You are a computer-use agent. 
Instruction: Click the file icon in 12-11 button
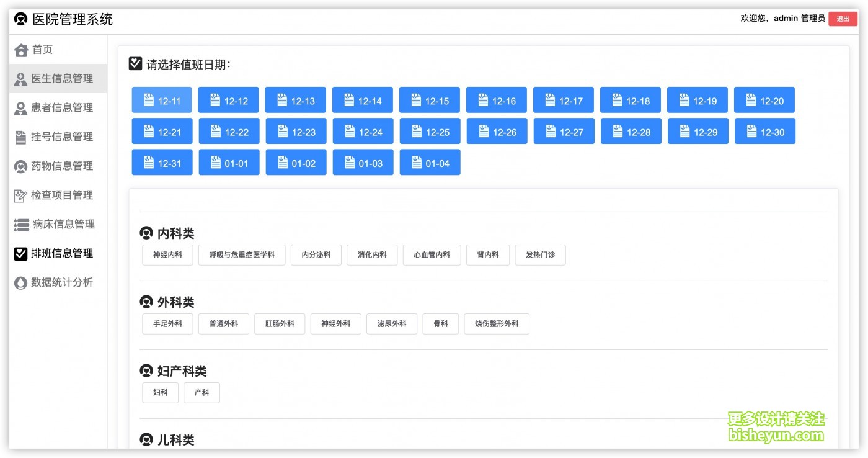click(x=149, y=100)
